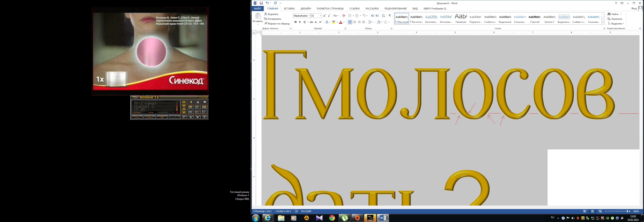
Task: Start video recording with camcorder button
Action: pyautogui.click(x=204, y=107)
